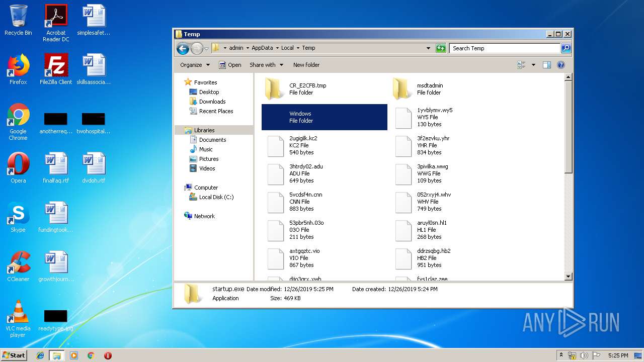Viewport: 644px width, 362px height.
Task: Select the msdtadmin folder icon
Action: (402, 89)
